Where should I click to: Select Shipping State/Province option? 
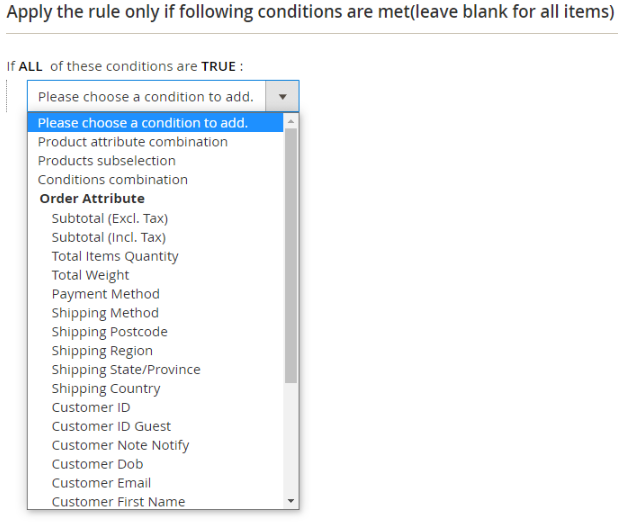[126, 370]
